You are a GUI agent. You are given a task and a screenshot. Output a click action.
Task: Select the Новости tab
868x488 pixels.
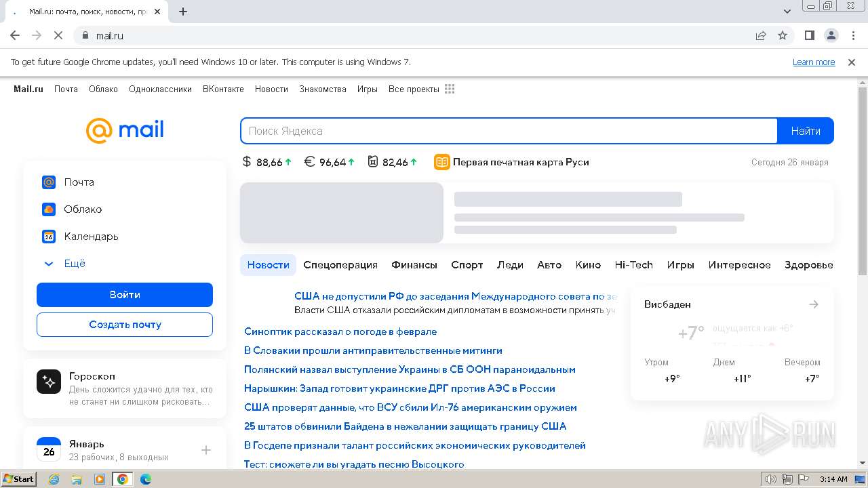269,265
